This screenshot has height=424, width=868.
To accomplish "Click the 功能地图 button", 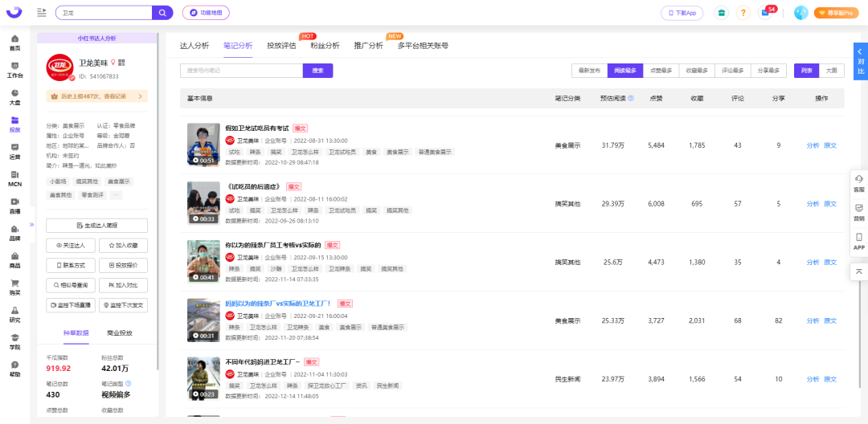I will click(x=206, y=13).
